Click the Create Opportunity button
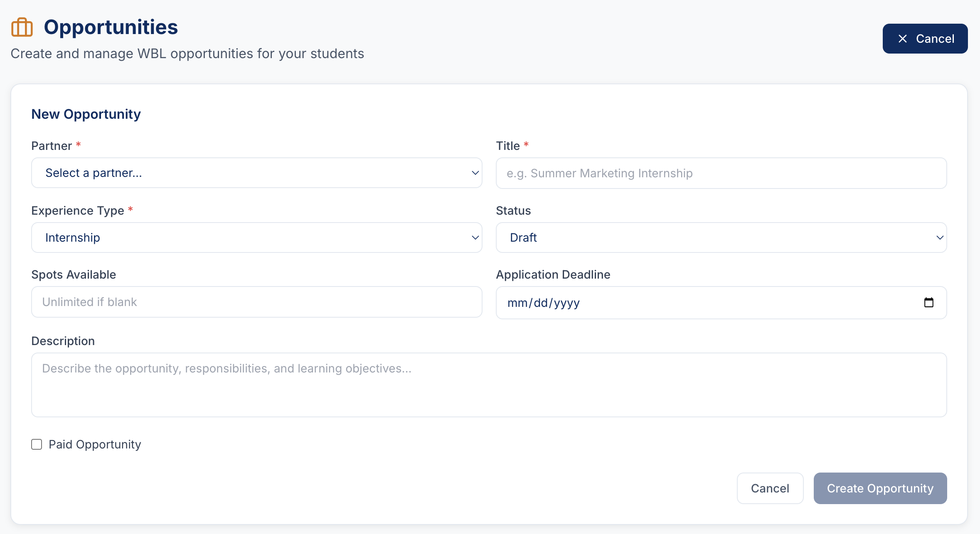 point(880,488)
